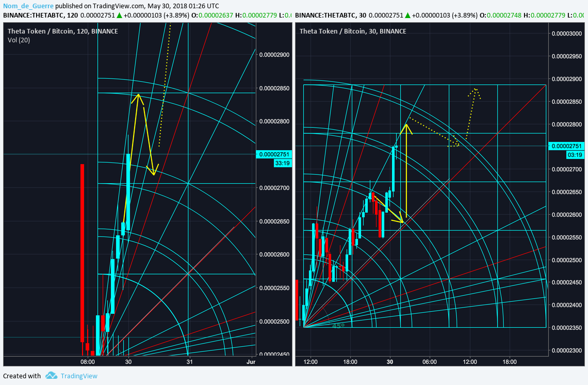Click the 08:00 label on left time axis
The height and width of the screenshot is (385, 588).
[x=88, y=362]
